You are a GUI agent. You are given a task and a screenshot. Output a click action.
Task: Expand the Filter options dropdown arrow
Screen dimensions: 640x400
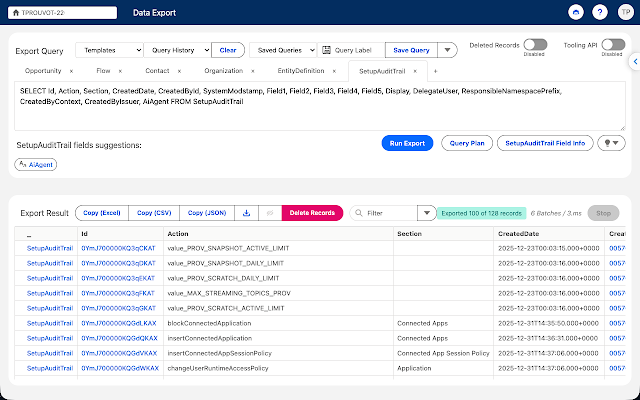(427, 213)
